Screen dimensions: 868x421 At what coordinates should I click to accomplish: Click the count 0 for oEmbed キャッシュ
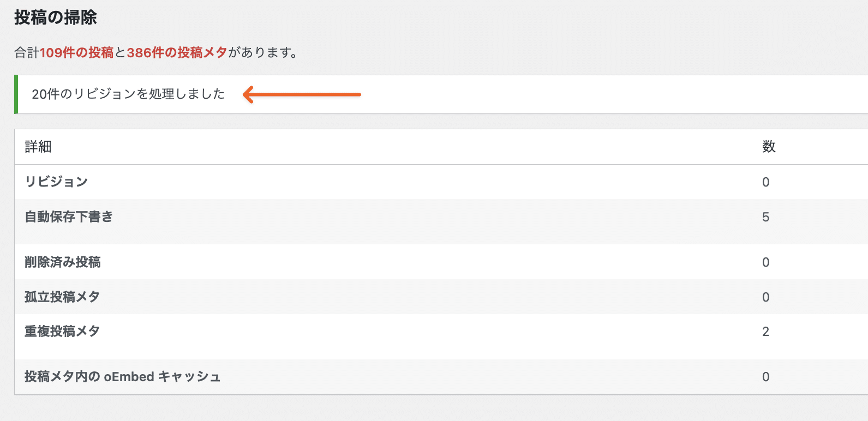pos(765,377)
